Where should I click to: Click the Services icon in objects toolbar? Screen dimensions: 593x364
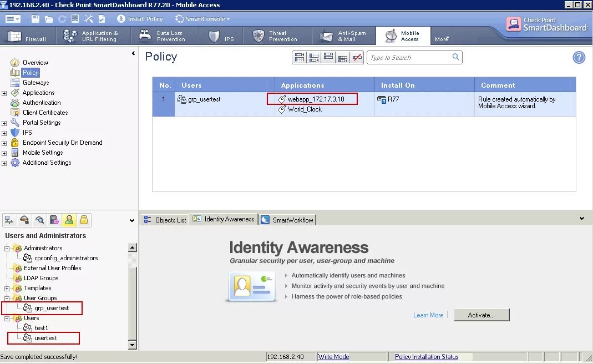[x=24, y=220]
